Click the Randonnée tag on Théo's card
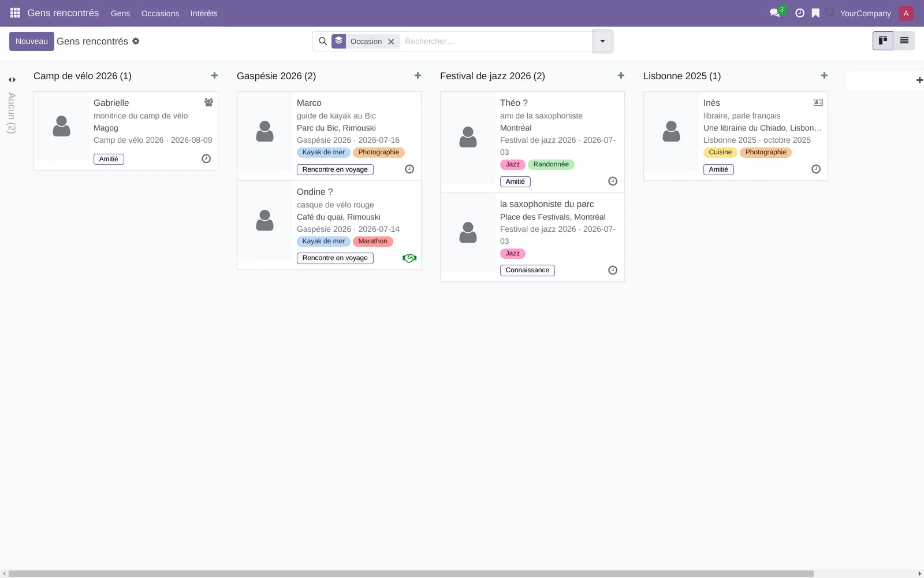 551,164
